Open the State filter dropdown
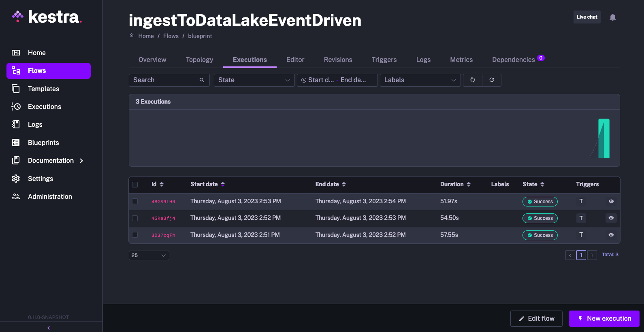This screenshot has height=332, width=644. (254, 80)
